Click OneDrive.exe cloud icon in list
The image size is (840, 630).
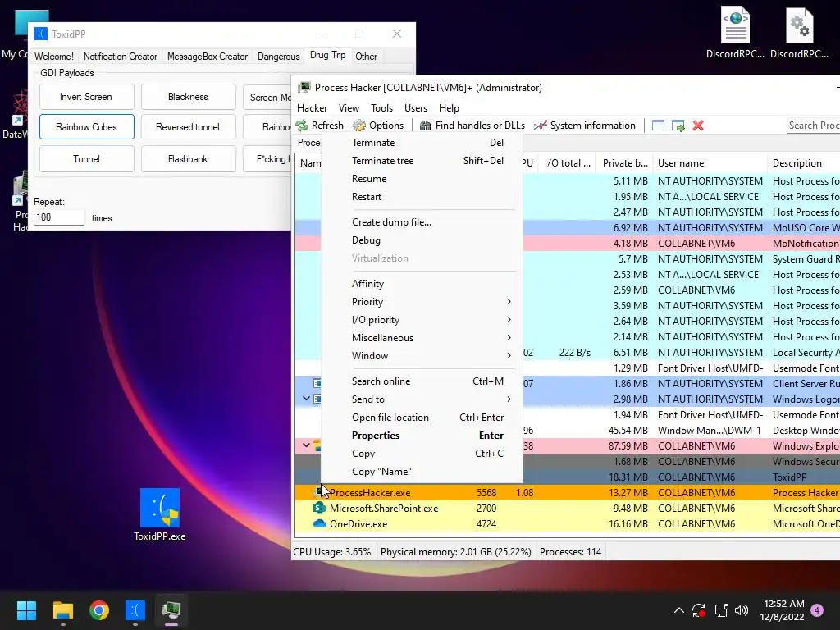coord(320,523)
